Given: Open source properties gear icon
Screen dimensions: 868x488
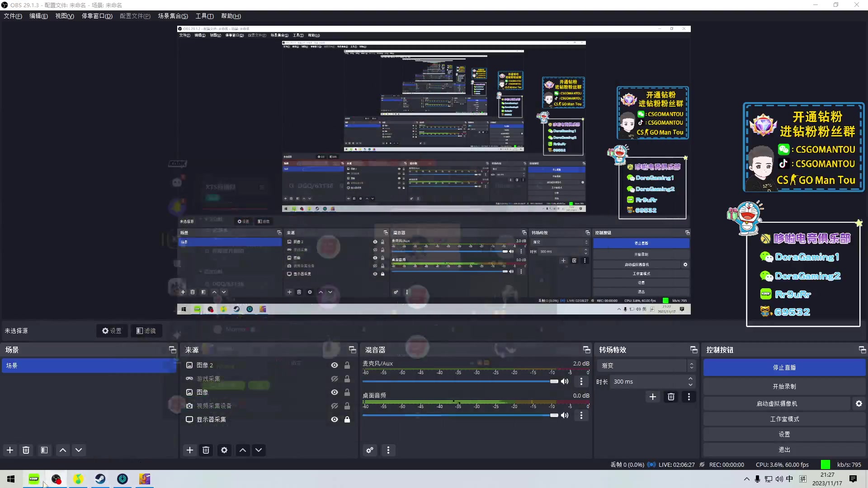Looking at the screenshot, I should click(224, 450).
